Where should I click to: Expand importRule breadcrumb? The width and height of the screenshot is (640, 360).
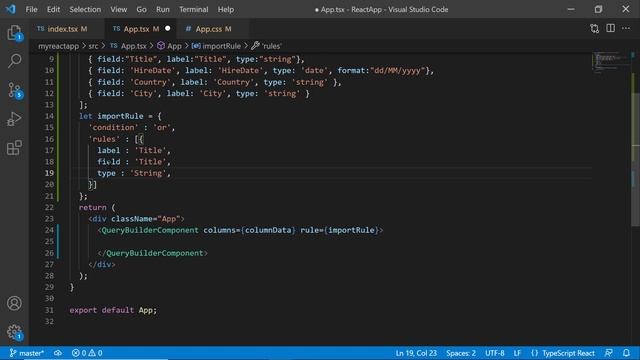click(x=216, y=46)
